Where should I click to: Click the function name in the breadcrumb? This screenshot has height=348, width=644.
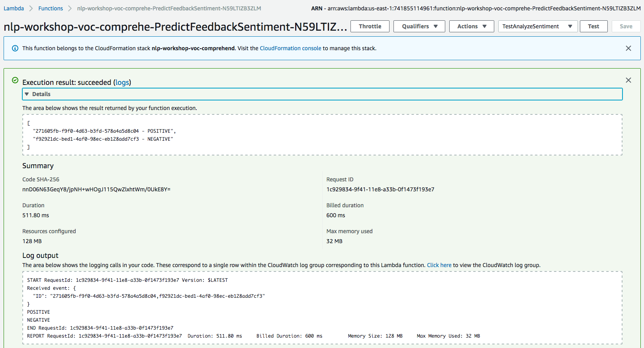tap(169, 8)
